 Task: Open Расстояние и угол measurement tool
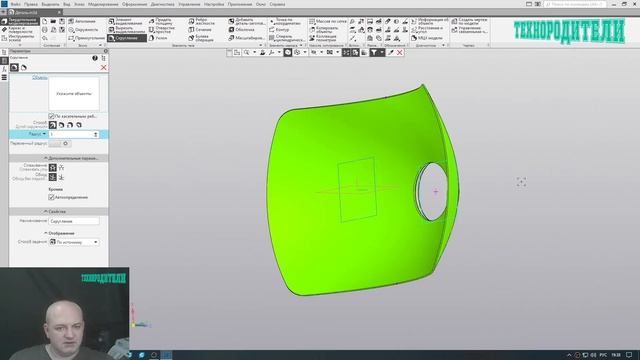(x=427, y=30)
